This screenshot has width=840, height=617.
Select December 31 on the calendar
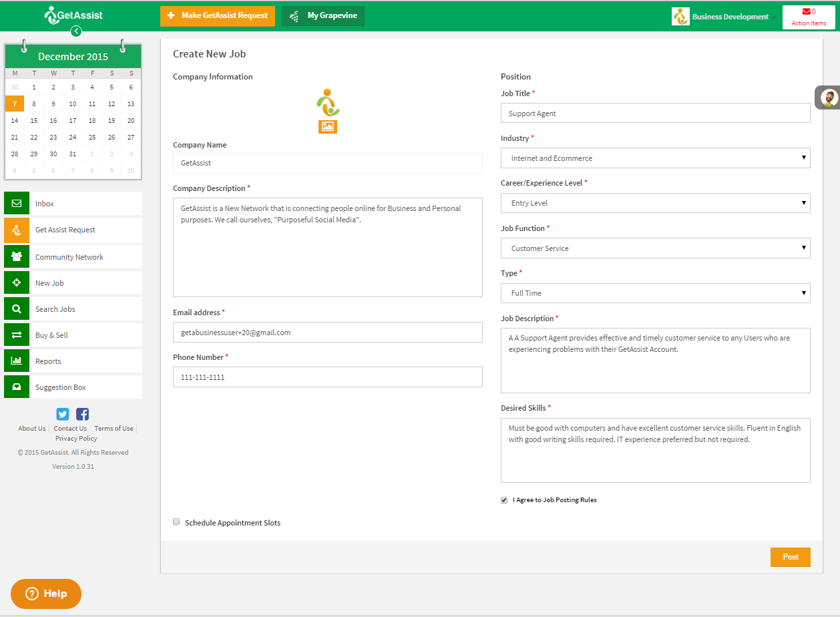pos(73,154)
